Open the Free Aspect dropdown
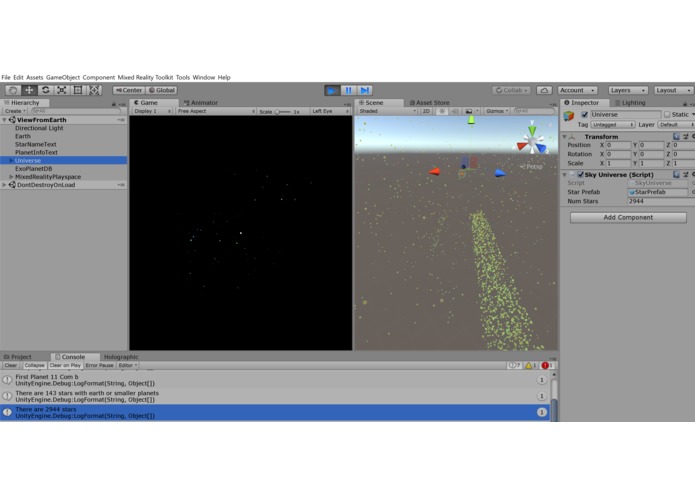Screen dimensions: 695x494 [216, 111]
